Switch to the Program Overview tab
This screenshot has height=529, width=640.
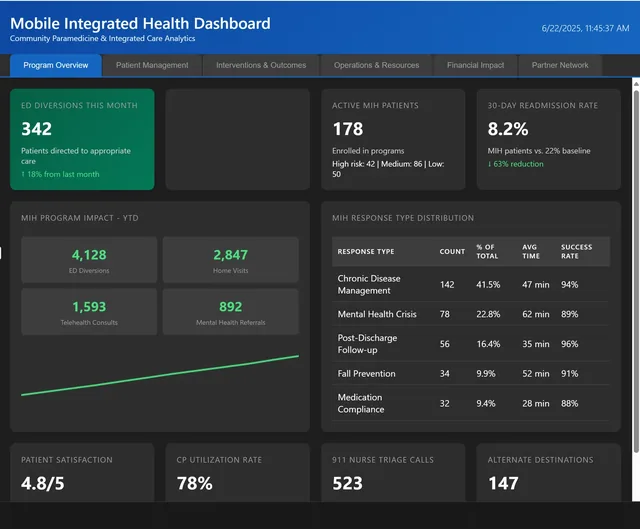[x=56, y=65]
